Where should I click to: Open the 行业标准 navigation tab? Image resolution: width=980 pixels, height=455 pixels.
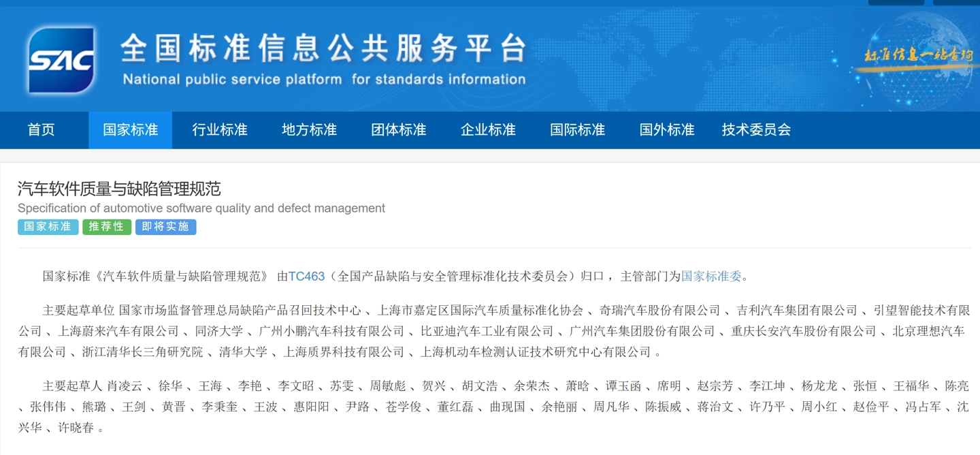pyautogui.click(x=219, y=130)
